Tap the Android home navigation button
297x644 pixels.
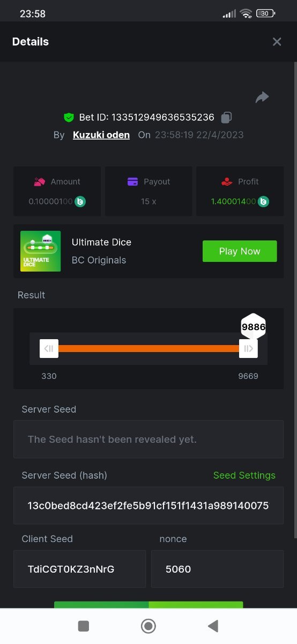[x=148, y=626]
